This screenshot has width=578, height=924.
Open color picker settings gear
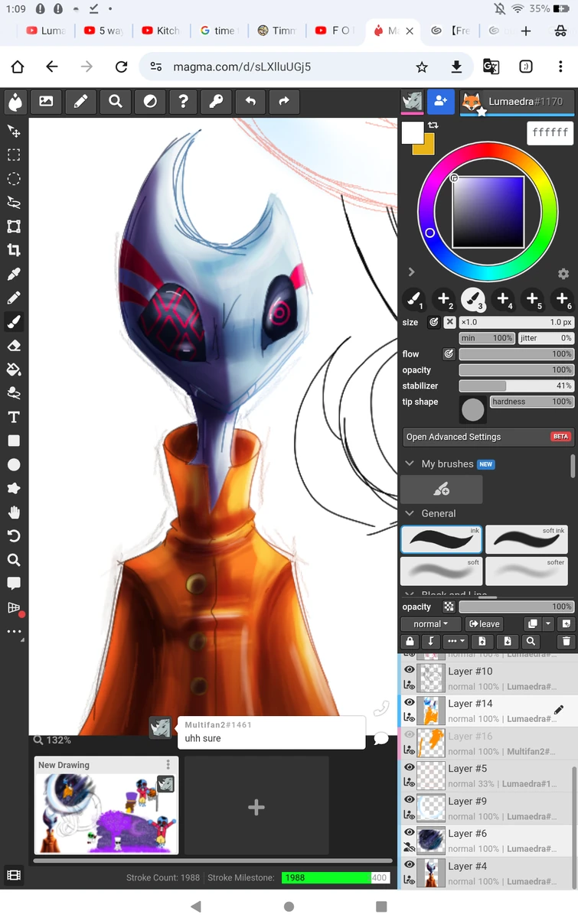(x=563, y=274)
